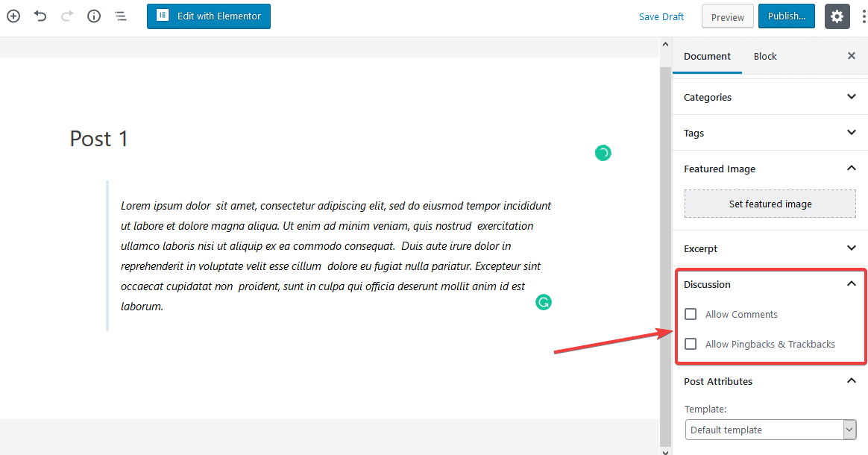868x455 pixels.
Task: Click Set featured image button
Action: (770, 204)
